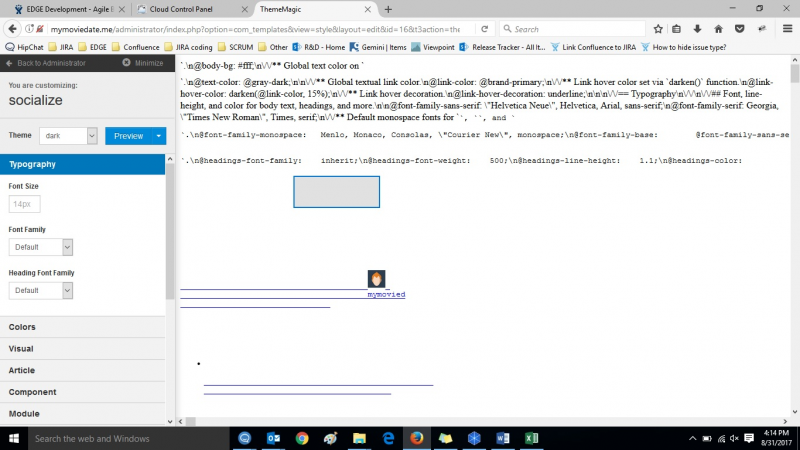Screen dimensions: 800x450
Task: Open Preview button dropdown arrow
Action: click(159, 136)
